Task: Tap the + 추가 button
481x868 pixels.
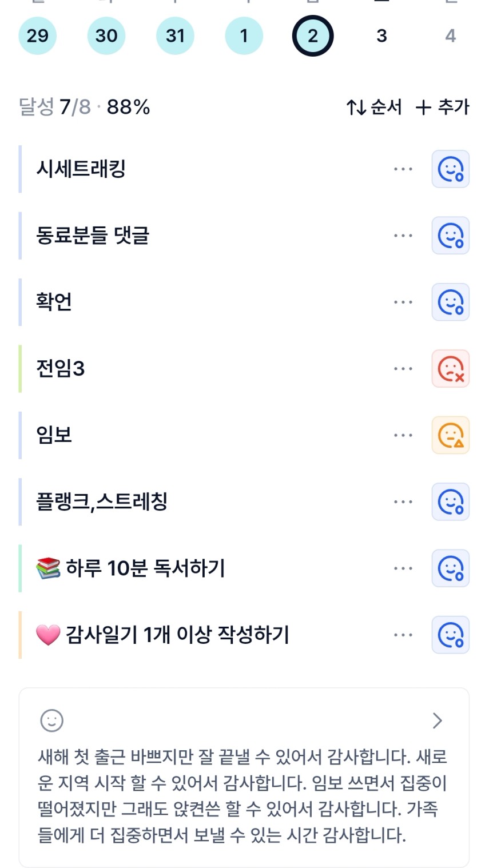Action: pyautogui.click(x=442, y=107)
